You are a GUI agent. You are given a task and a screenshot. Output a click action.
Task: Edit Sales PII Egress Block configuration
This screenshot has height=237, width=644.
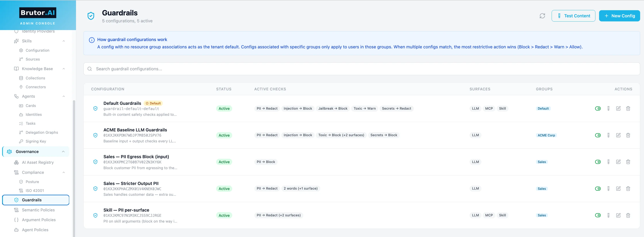tap(618, 162)
